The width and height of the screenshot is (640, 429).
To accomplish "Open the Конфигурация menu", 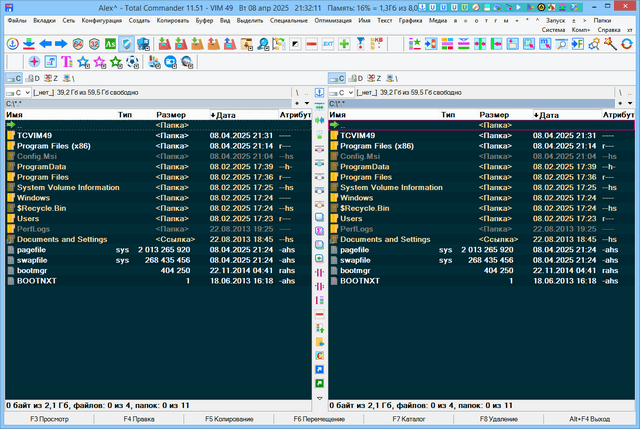I will pos(102,20).
